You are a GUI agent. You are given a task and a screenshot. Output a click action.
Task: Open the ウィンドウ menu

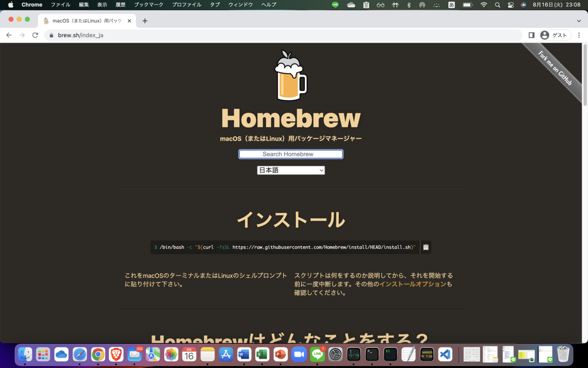click(x=241, y=5)
